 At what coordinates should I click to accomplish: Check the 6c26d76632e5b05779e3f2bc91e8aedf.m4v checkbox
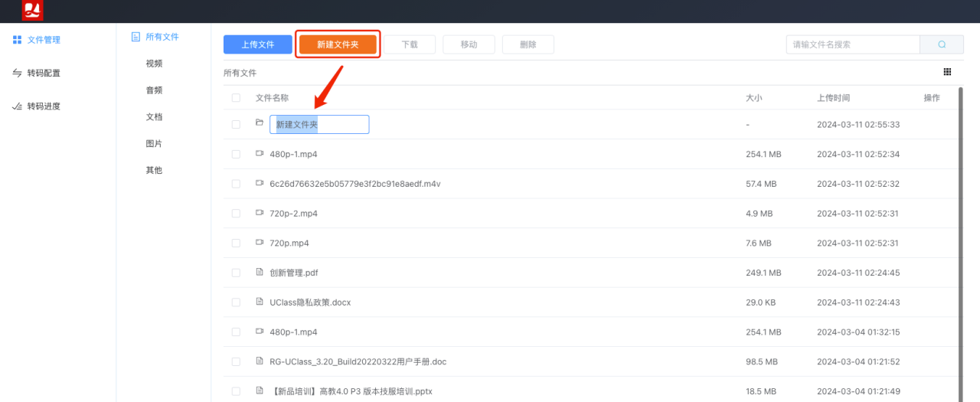[x=236, y=184]
